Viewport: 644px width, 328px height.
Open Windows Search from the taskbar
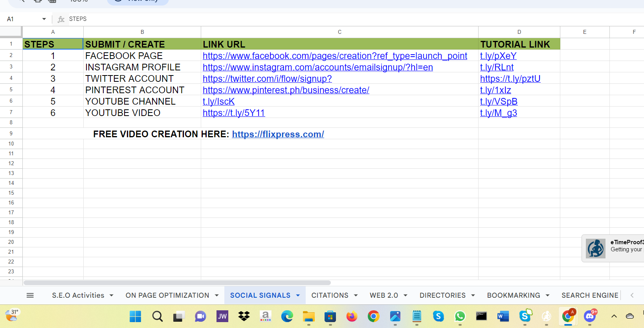tap(158, 316)
